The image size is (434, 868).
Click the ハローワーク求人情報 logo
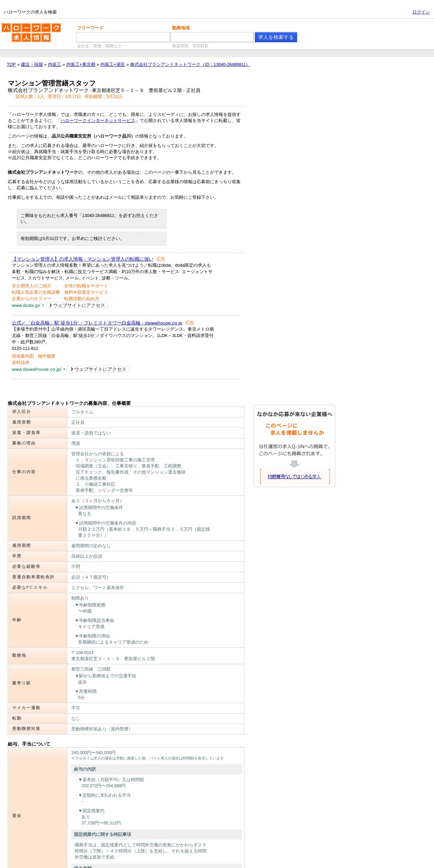point(31,32)
